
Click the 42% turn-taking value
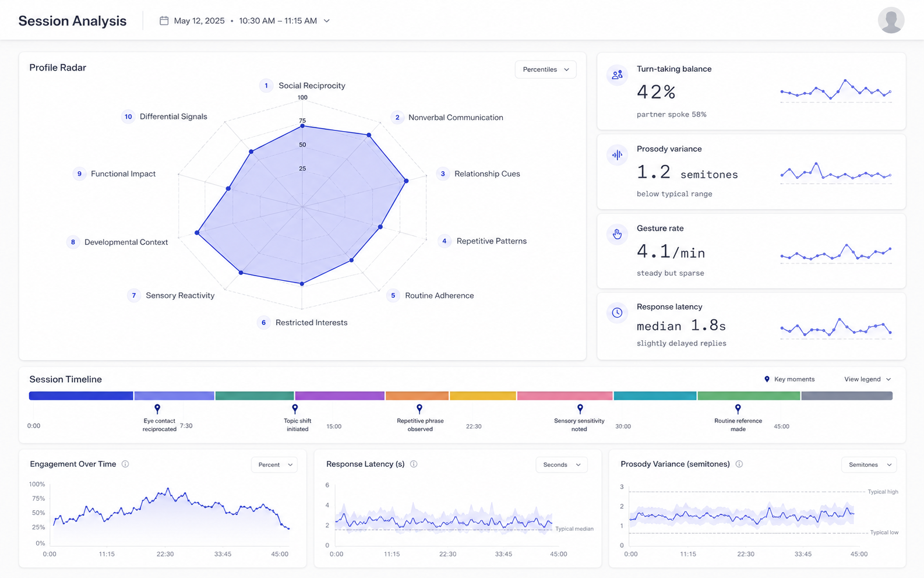[x=656, y=91]
